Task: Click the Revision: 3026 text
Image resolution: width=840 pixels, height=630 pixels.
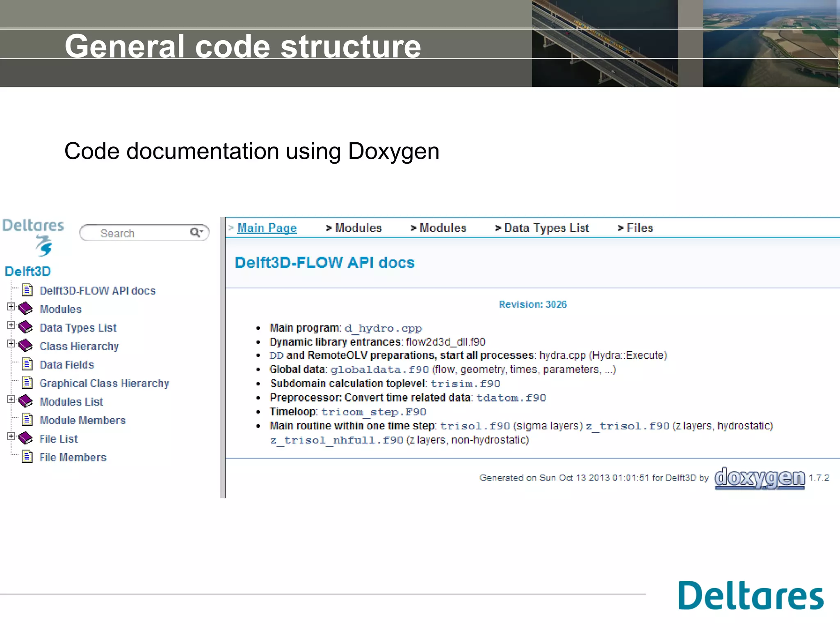Action: [532, 304]
